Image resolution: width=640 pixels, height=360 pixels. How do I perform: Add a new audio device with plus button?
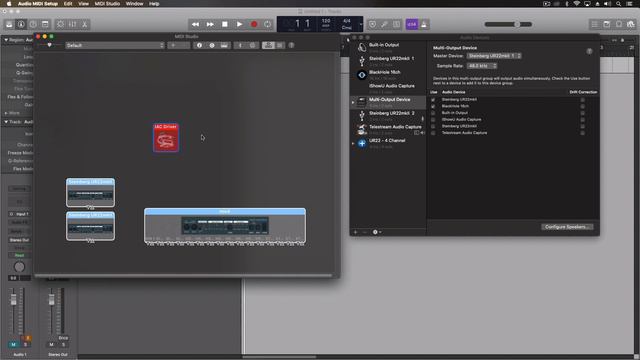pos(356,232)
